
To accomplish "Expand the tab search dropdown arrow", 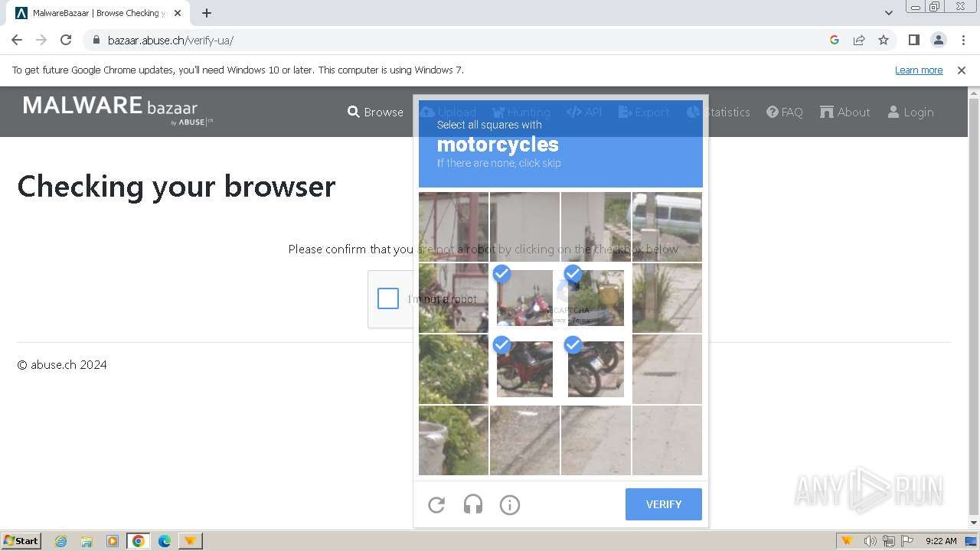I will (889, 13).
